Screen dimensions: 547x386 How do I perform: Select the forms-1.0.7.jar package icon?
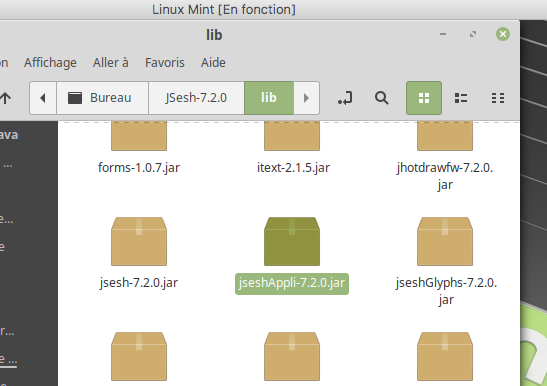pyautogui.click(x=139, y=136)
